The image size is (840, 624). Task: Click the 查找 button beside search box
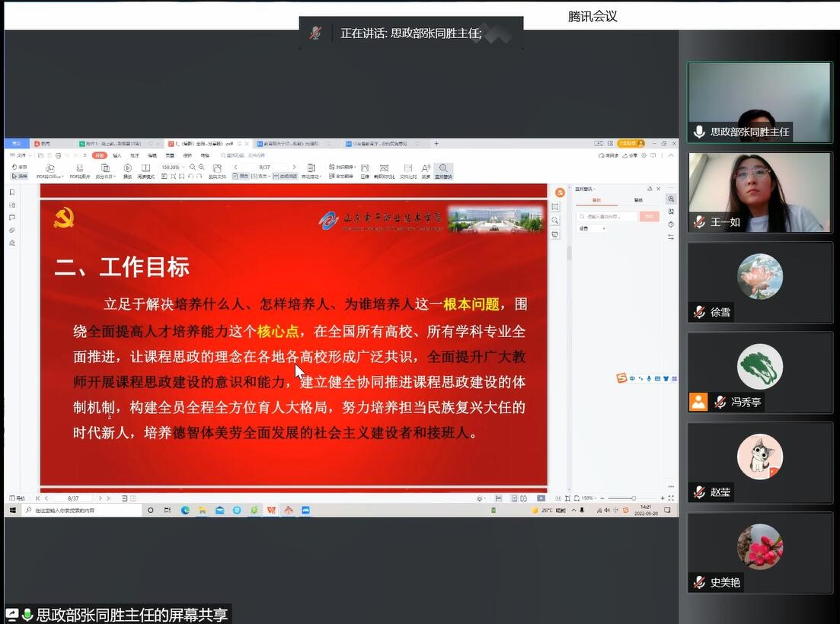pyautogui.click(x=649, y=216)
